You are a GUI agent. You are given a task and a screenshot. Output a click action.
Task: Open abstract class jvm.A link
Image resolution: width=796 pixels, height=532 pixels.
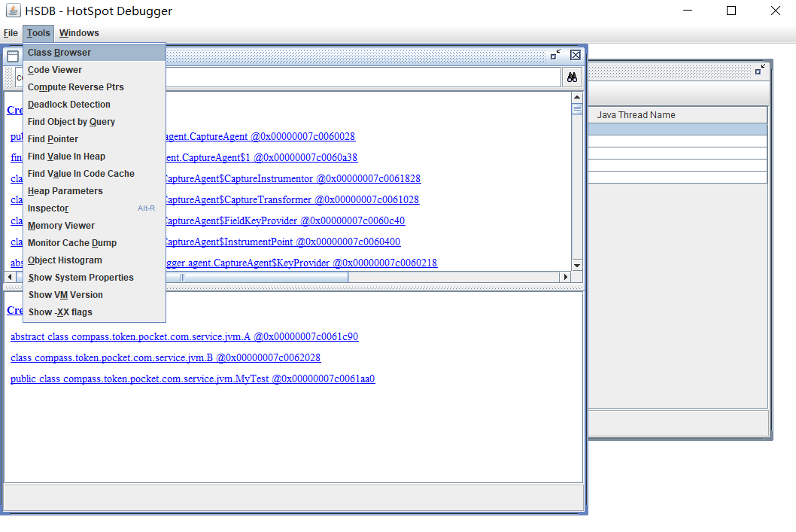tap(184, 336)
